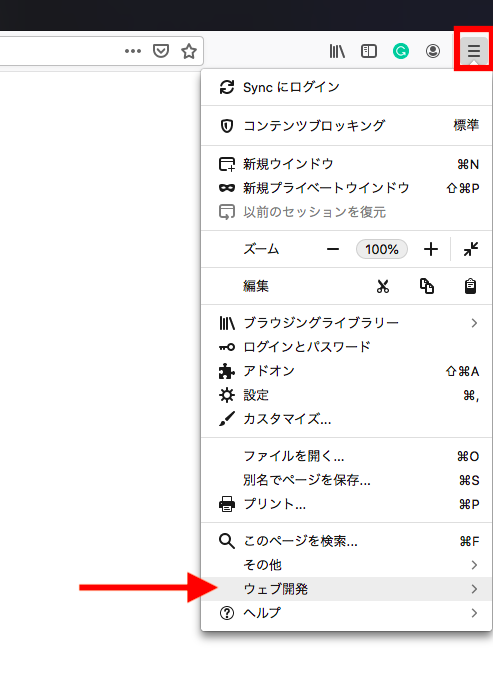Expand the ウェブ開発 submenu

click(x=346, y=589)
